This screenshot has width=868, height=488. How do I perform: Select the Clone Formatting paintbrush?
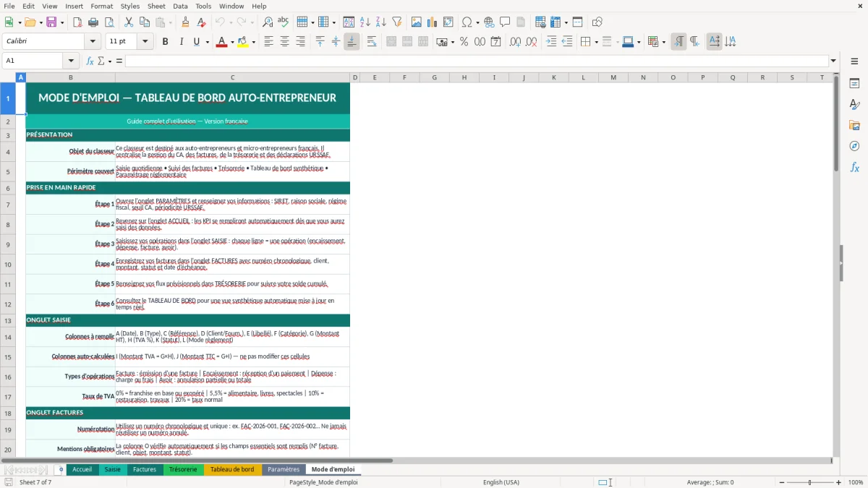185,22
